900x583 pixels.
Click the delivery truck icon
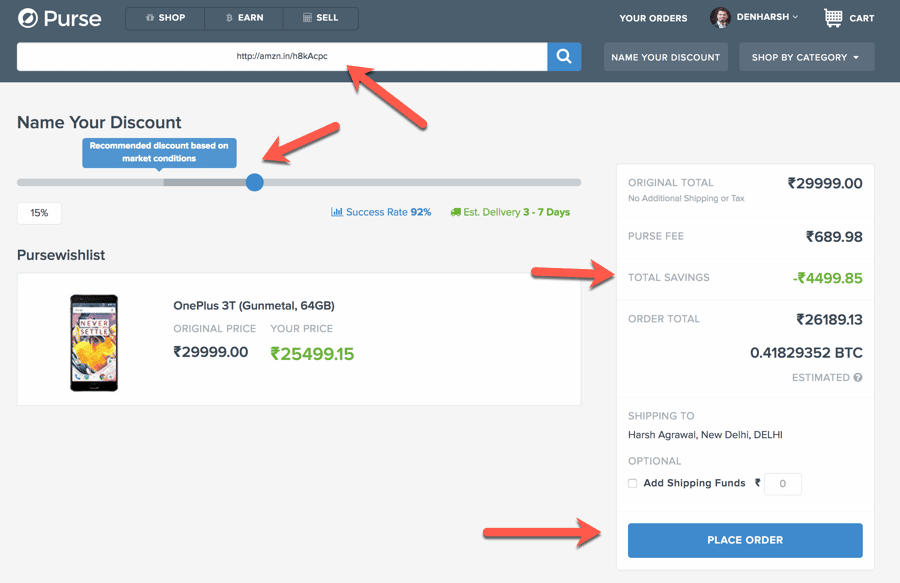pyautogui.click(x=456, y=212)
